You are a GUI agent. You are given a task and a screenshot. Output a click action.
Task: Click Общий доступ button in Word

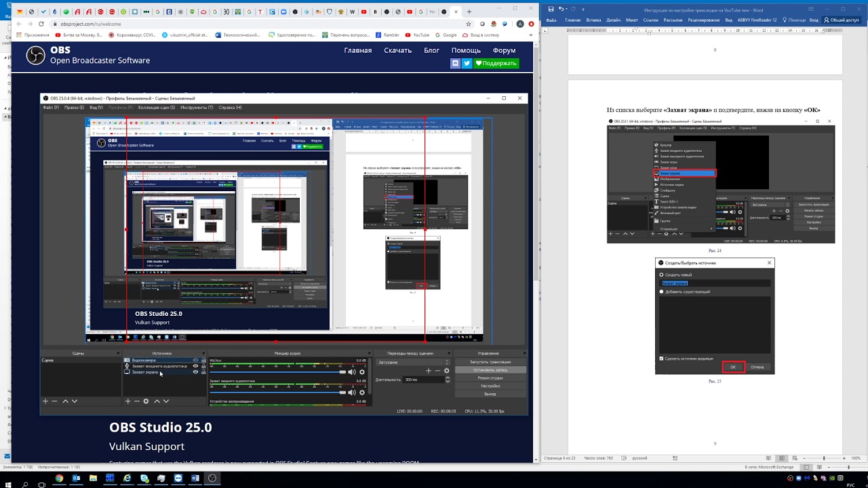click(841, 20)
